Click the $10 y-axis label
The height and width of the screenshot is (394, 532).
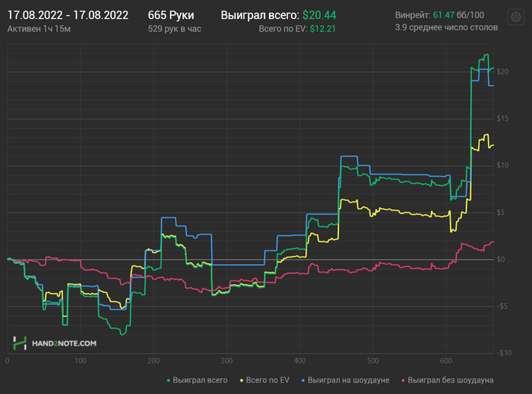pyautogui.click(x=502, y=165)
